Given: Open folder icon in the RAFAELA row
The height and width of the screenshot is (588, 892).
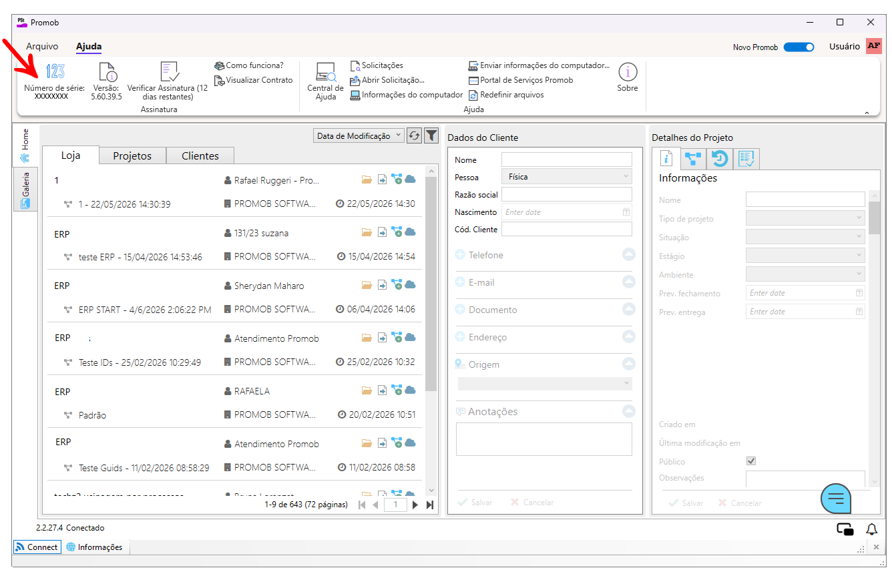Looking at the screenshot, I should coord(367,390).
